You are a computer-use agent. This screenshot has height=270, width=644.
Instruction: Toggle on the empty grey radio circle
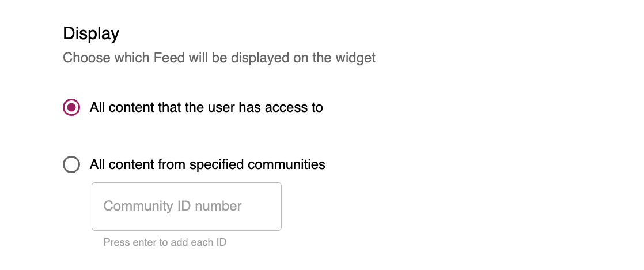point(71,164)
